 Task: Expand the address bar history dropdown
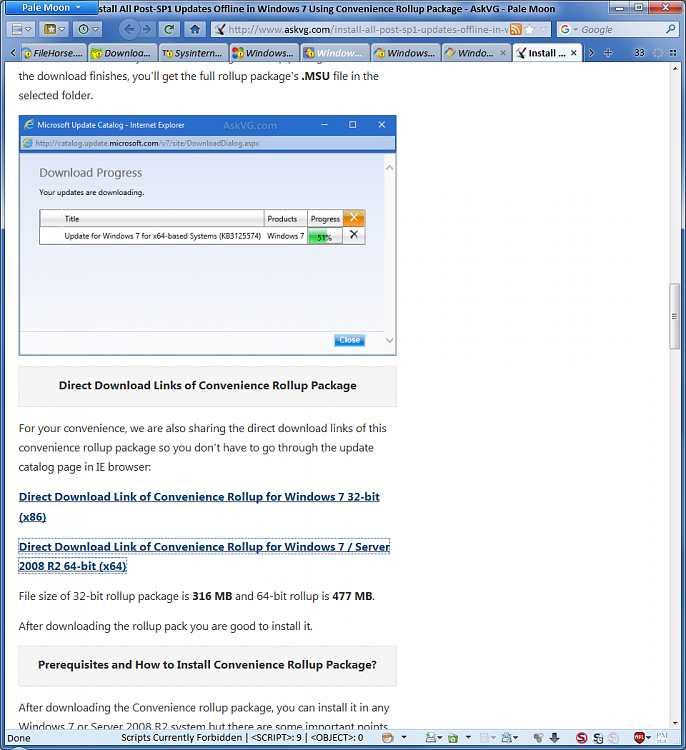pyautogui.click(x=543, y=30)
